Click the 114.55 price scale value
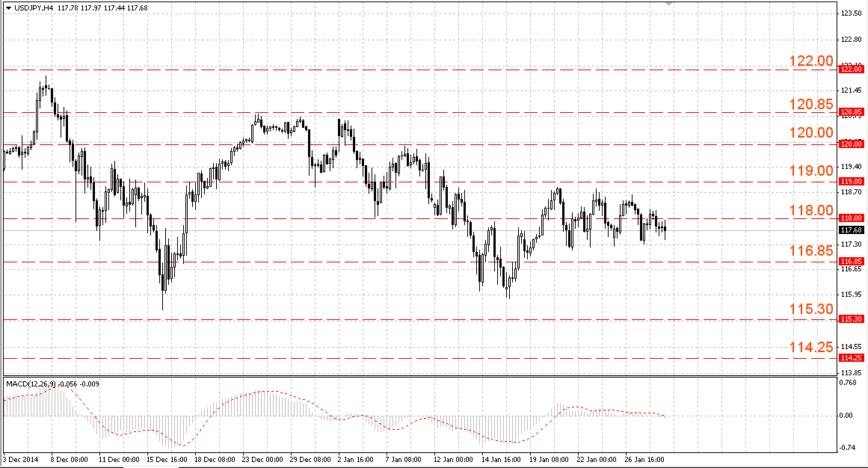 click(852, 347)
